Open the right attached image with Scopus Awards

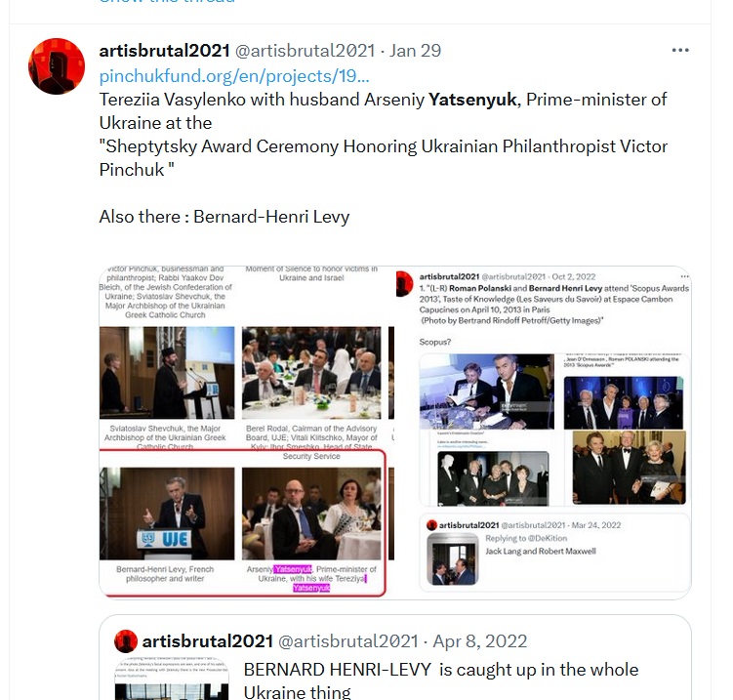coord(544,432)
